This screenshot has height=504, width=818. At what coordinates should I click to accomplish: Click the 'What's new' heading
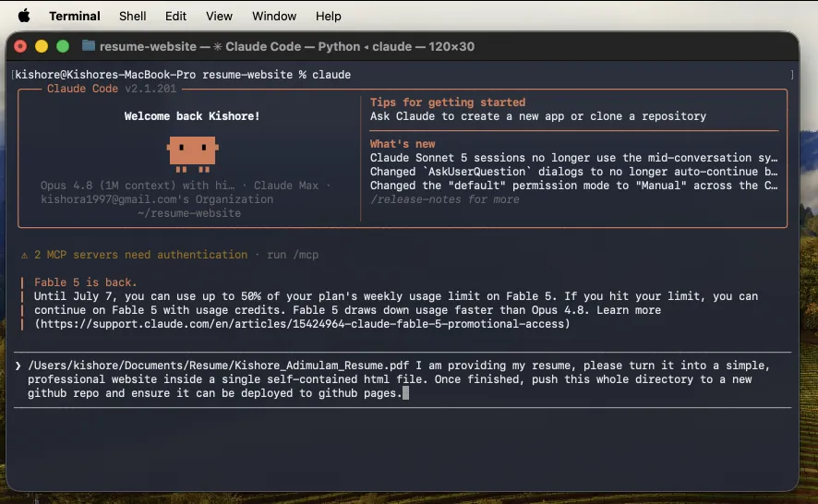tap(403, 144)
